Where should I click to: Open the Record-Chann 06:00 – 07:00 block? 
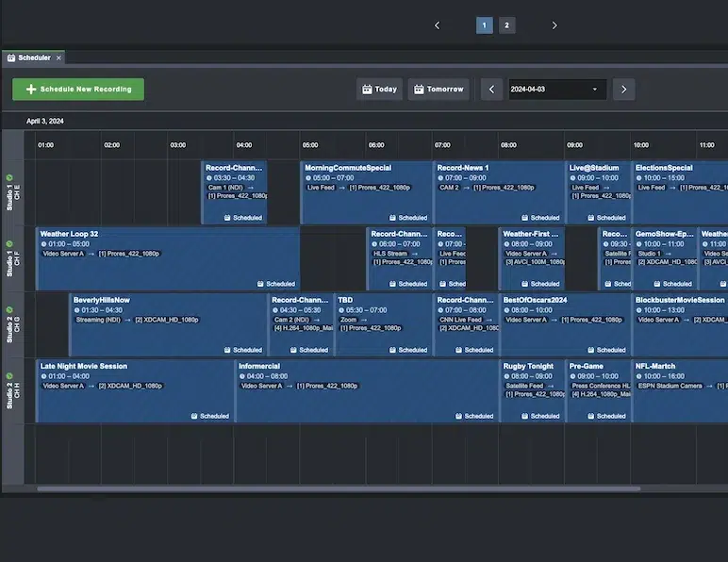tap(399, 258)
